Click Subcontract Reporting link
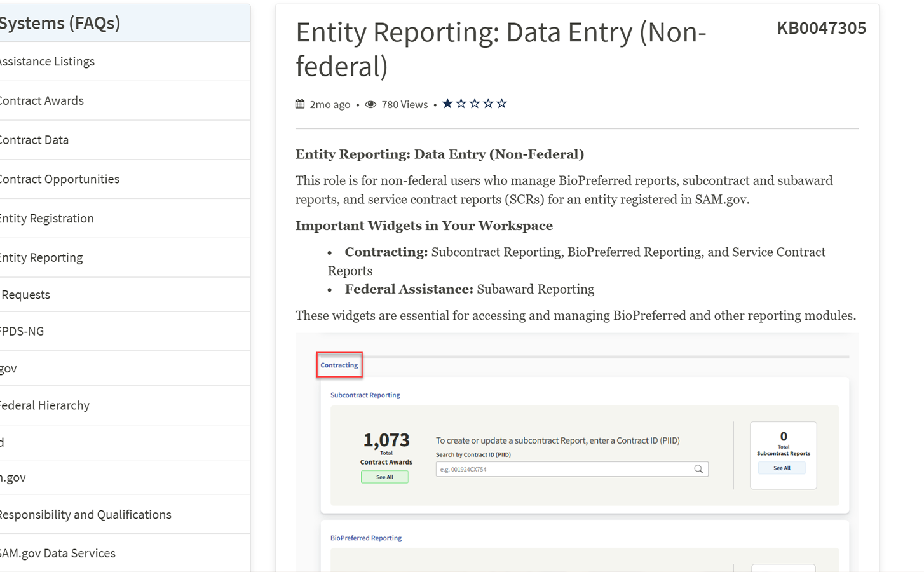This screenshot has width=924, height=572. tap(365, 395)
